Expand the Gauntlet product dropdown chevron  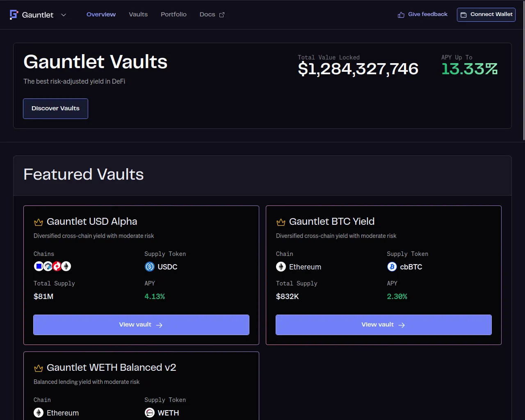point(64,15)
